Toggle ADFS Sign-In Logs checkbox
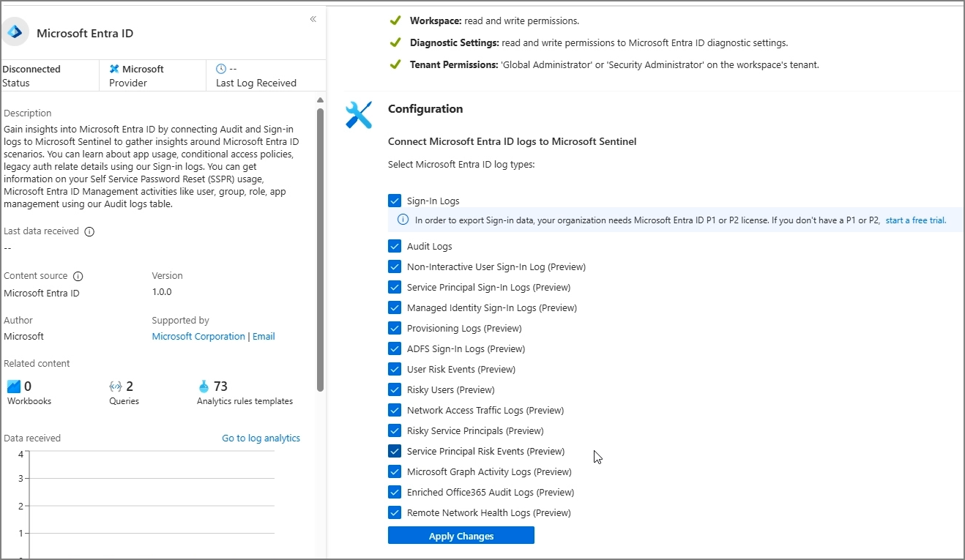 [x=395, y=348]
